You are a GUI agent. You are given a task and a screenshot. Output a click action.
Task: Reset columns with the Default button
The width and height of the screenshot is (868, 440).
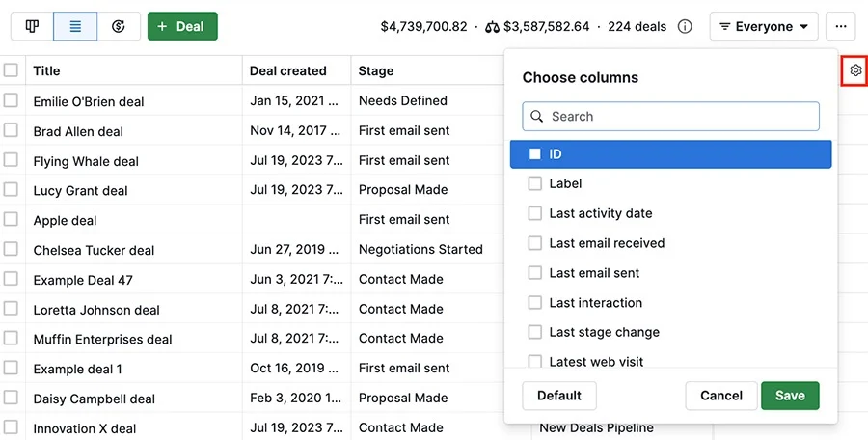tap(559, 396)
